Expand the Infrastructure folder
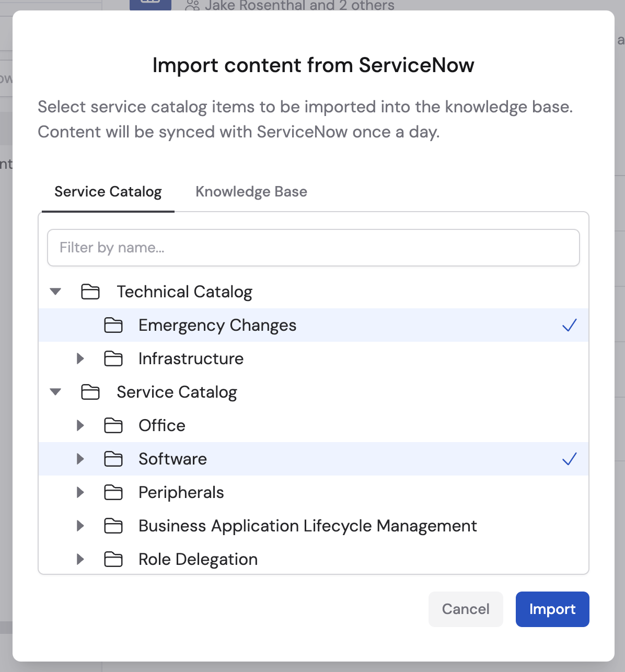 80,358
